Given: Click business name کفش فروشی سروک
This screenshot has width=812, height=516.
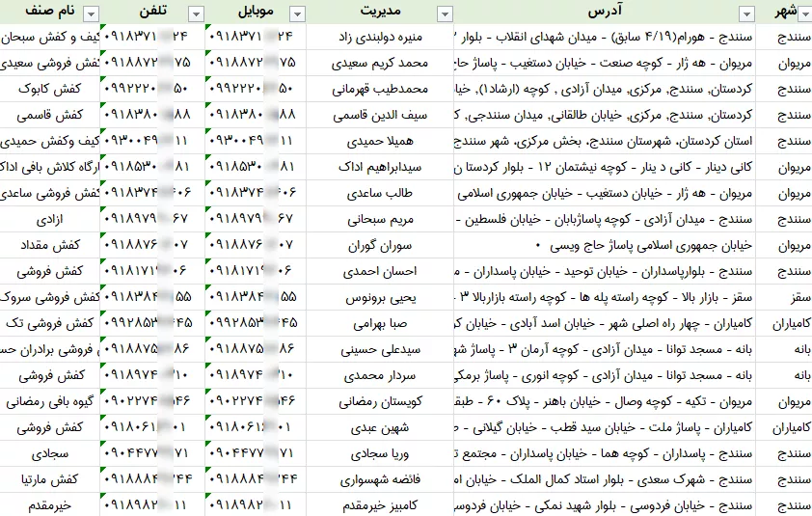Looking at the screenshot, I should tap(50, 297).
